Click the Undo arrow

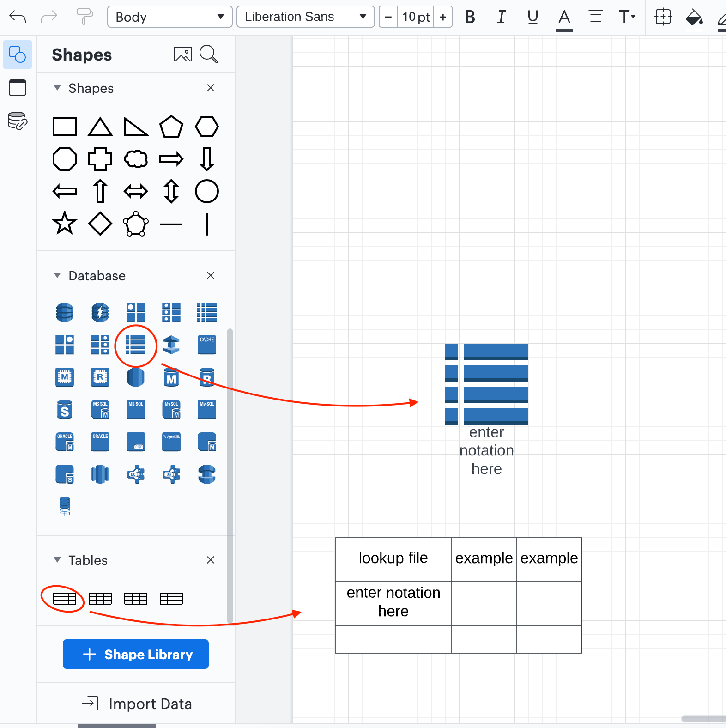coord(18,17)
